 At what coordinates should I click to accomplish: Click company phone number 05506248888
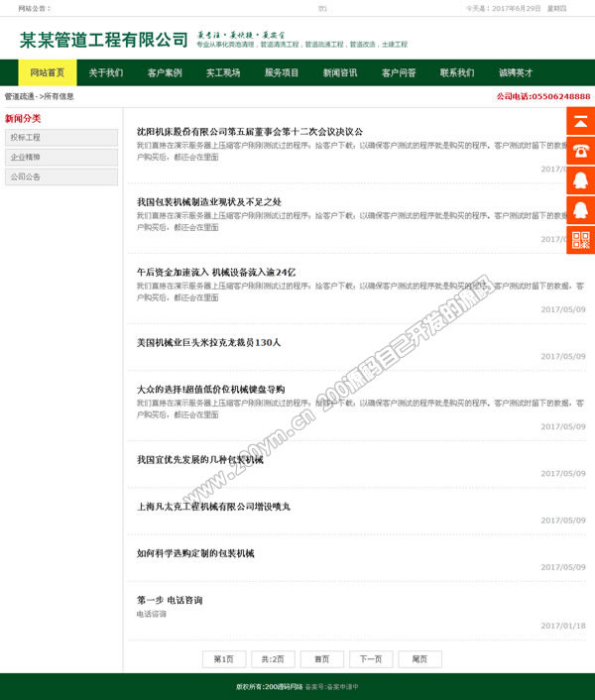[x=543, y=96]
